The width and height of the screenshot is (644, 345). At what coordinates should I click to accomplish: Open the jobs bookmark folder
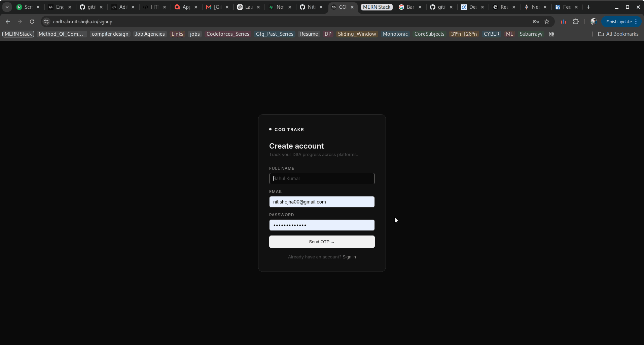coord(195,34)
